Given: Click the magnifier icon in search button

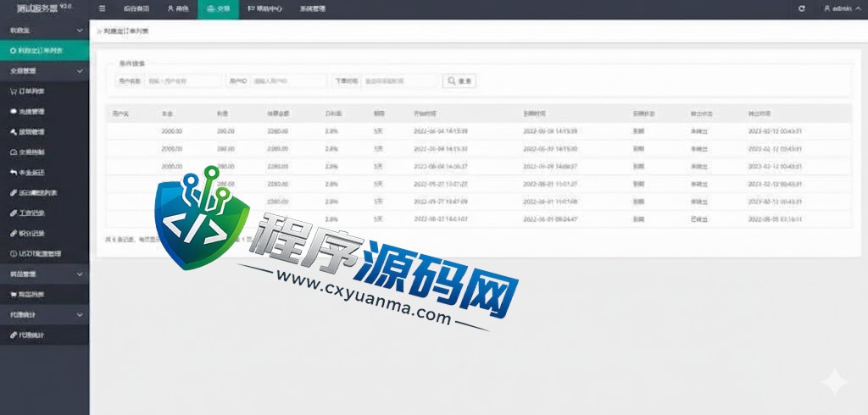Looking at the screenshot, I should (x=452, y=80).
